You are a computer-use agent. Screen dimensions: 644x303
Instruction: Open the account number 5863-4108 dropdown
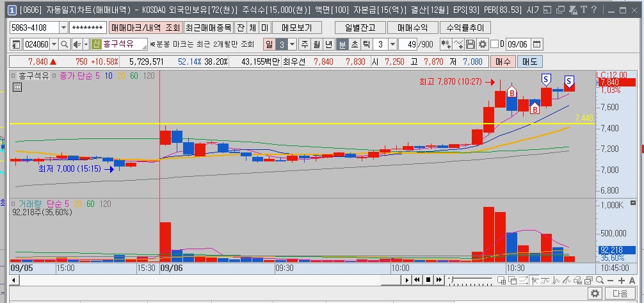pos(63,28)
